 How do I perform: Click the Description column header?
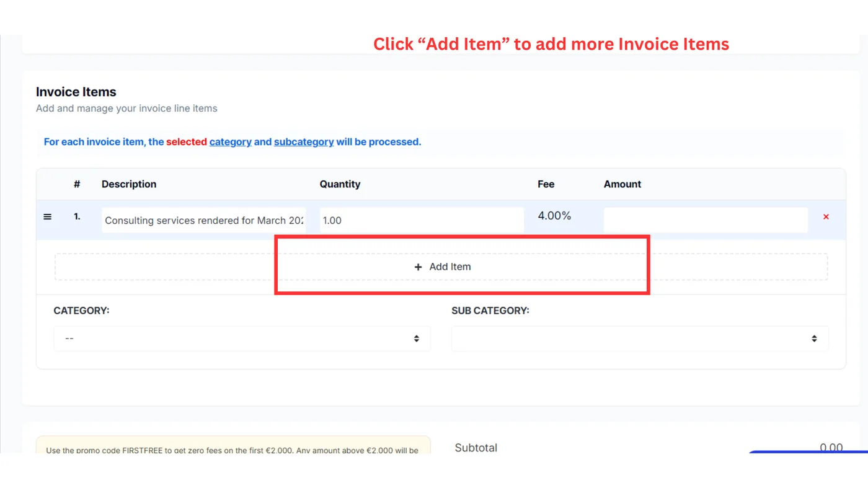point(129,184)
